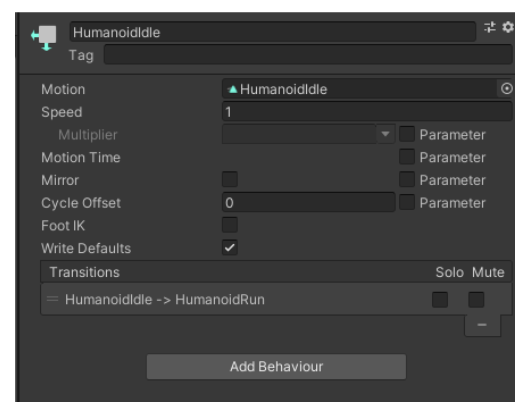Enable the Multiplier Parameter checkbox
The image size is (530, 412).
pos(407,134)
